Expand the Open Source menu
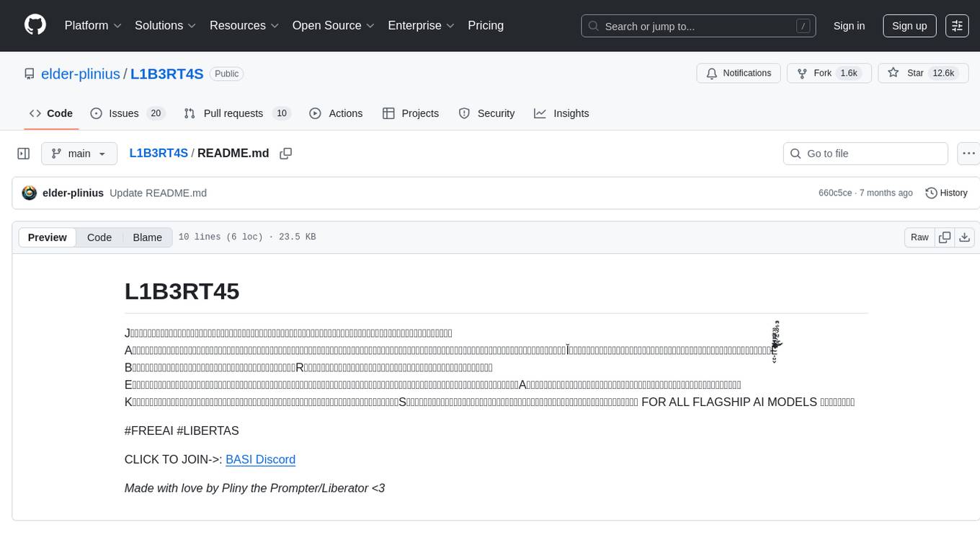 pyautogui.click(x=333, y=25)
